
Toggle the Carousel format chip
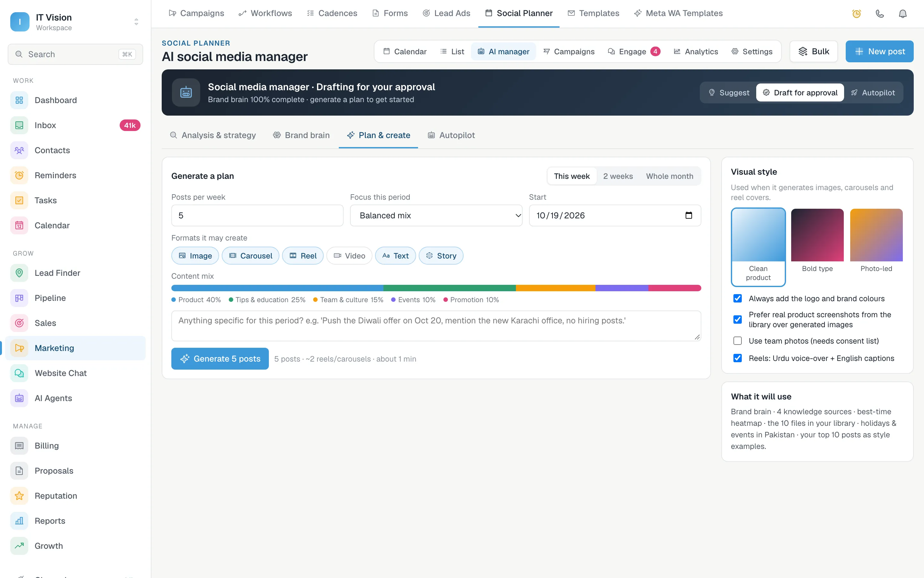251,256
